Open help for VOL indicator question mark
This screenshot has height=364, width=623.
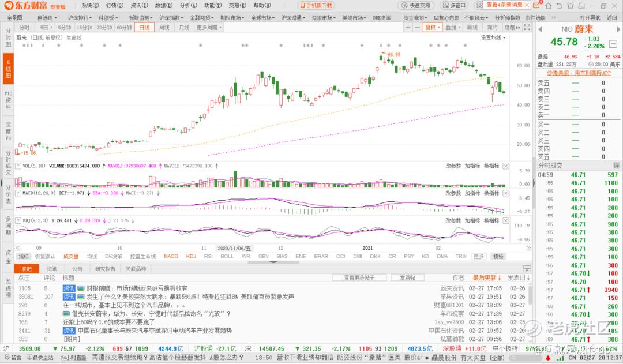[x=18, y=166]
